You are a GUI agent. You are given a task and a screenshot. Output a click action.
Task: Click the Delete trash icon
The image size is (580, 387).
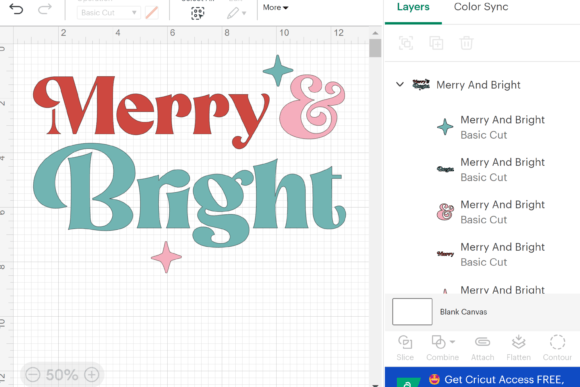point(466,43)
